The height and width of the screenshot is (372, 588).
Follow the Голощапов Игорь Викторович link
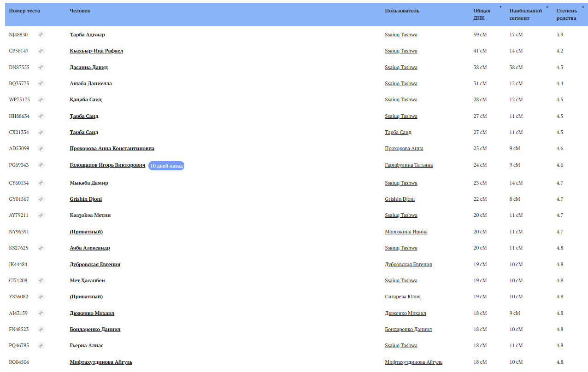point(107,165)
